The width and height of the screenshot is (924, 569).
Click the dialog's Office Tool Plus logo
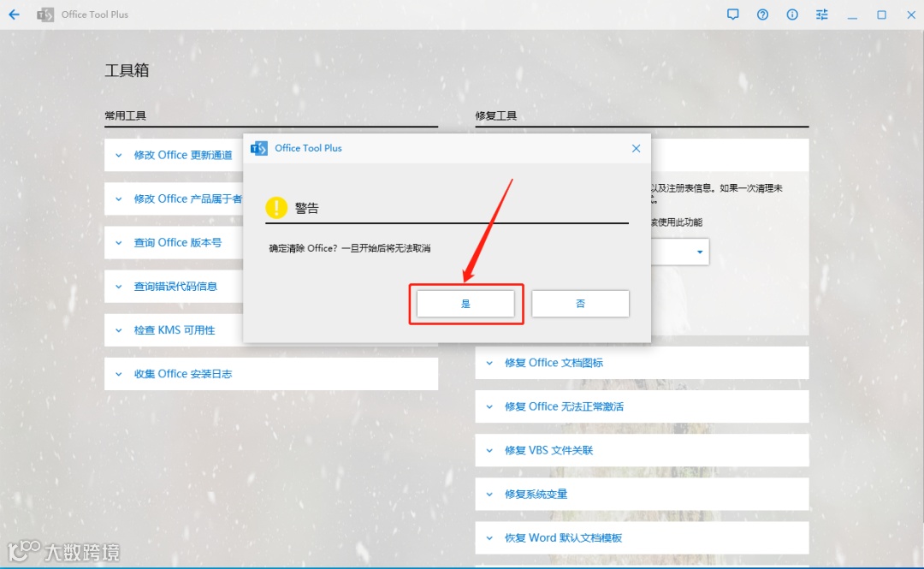pyautogui.click(x=259, y=148)
